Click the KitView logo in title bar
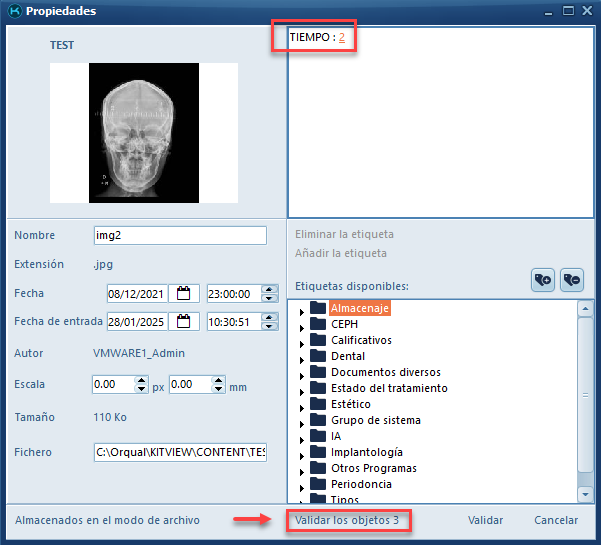This screenshot has width=601, height=545. coord(15,11)
